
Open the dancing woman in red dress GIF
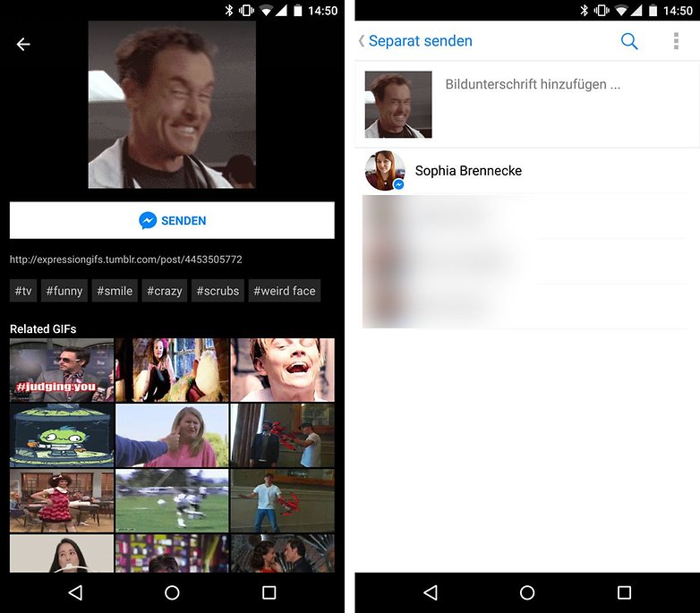click(x=62, y=500)
